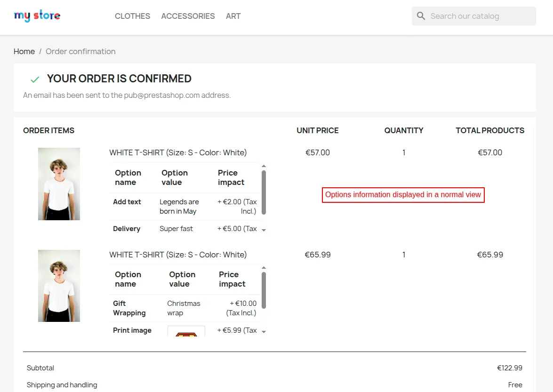Click the red options information annotation box
The width and height of the screenshot is (553, 392).
pyautogui.click(x=403, y=194)
